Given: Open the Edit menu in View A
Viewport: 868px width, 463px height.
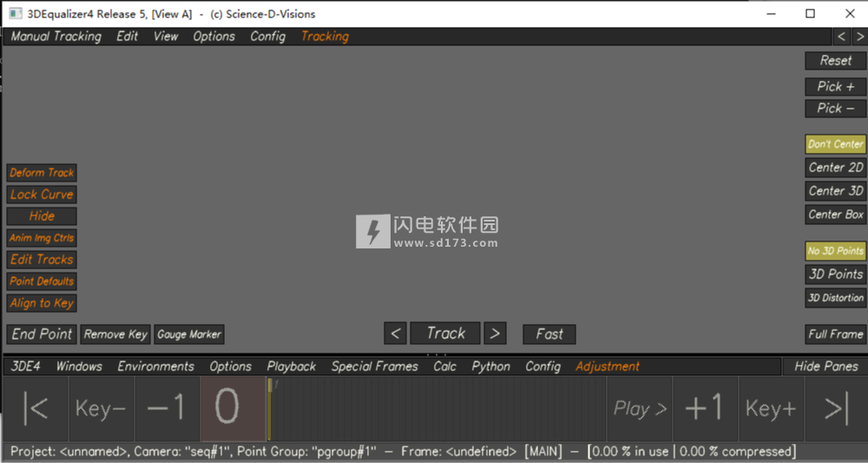Looking at the screenshot, I should coord(127,36).
